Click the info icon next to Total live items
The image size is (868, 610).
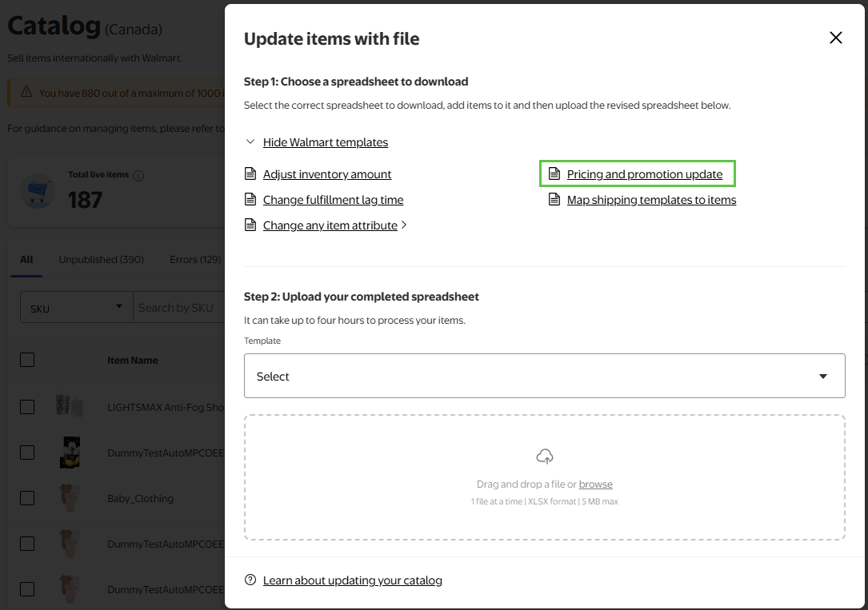[138, 176]
